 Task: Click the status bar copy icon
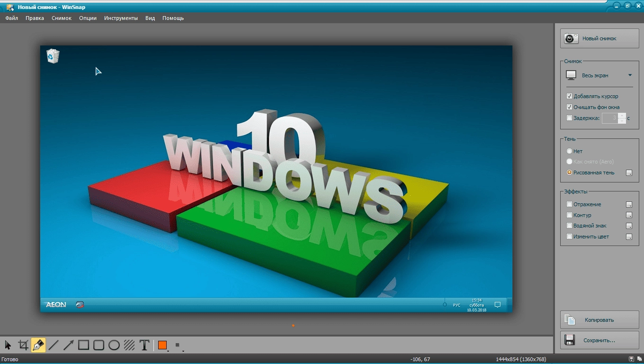[x=639, y=359]
